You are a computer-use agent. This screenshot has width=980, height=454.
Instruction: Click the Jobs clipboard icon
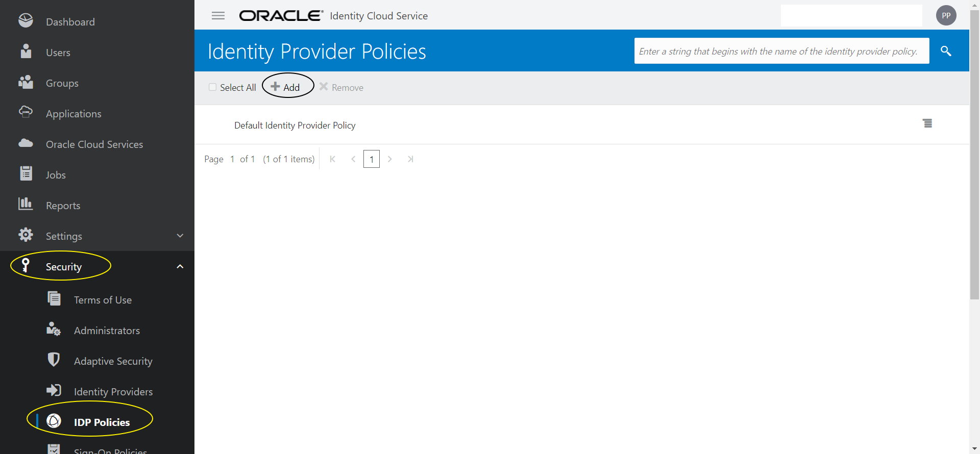[26, 173]
